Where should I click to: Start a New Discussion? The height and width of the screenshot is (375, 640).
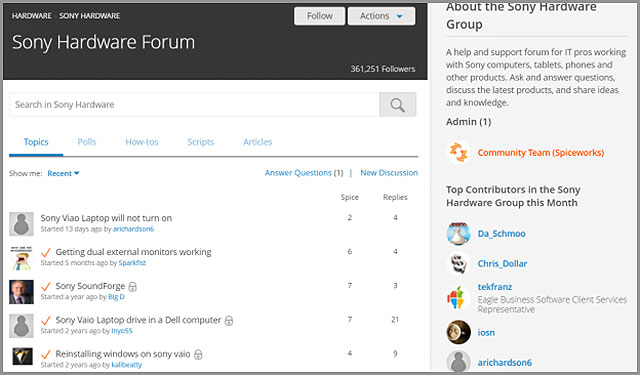tap(389, 173)
